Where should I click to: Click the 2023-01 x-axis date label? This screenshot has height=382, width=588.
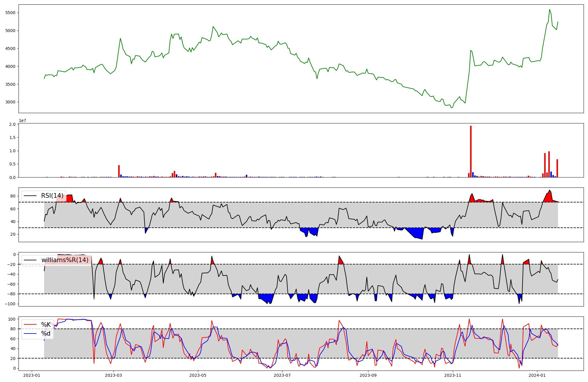tap(32, 375)
